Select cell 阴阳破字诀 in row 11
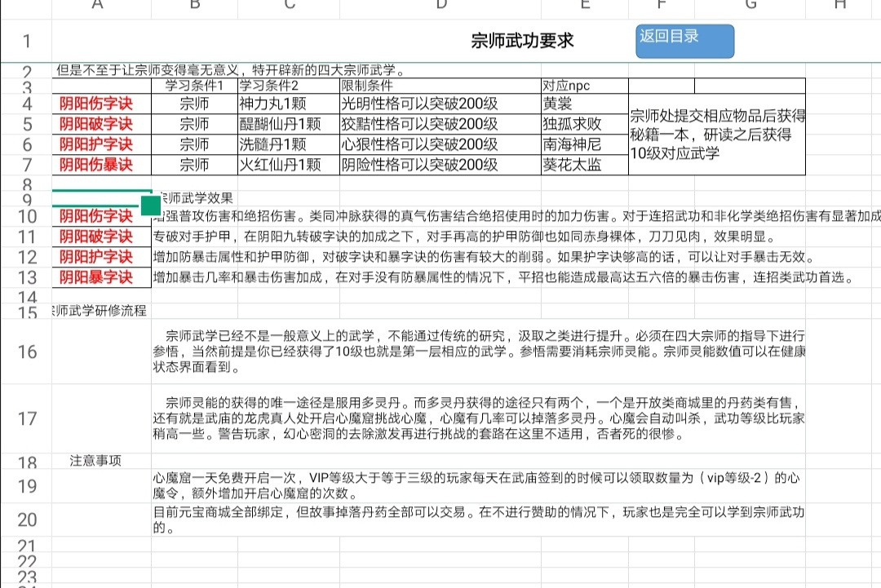 pos(102,237)
